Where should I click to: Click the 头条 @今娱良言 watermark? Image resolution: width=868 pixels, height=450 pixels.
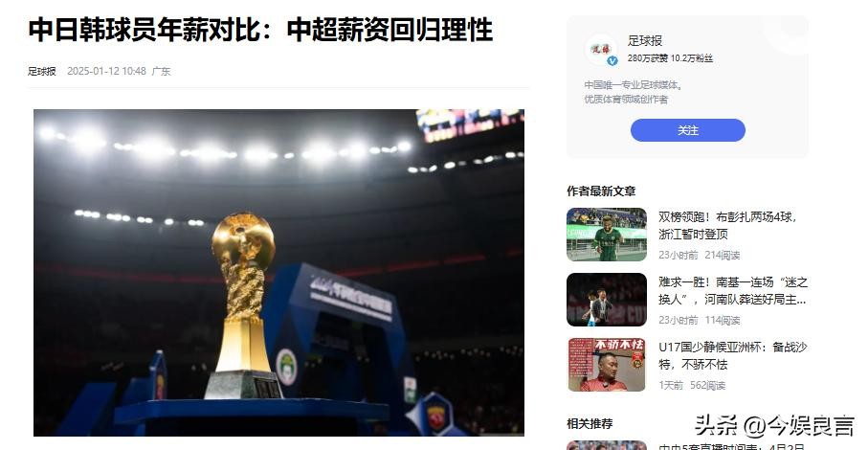coord(774,426)
